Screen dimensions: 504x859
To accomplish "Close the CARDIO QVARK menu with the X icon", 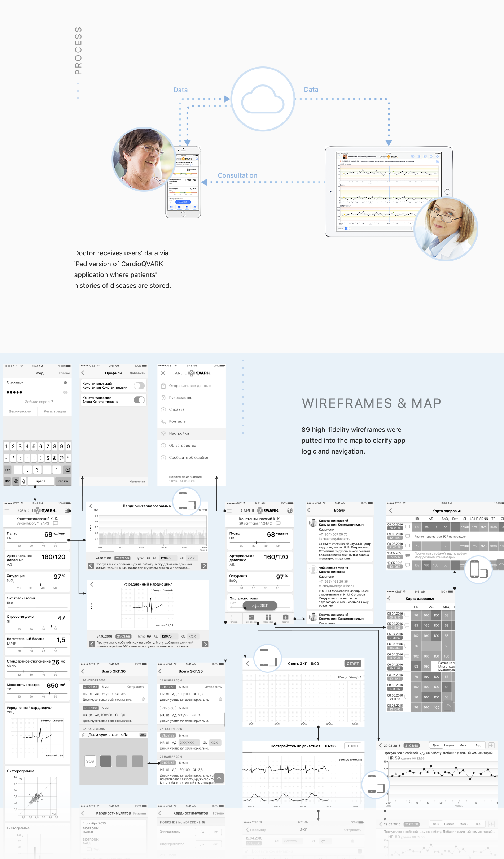I will pyautogui.click(x=163, y=373).
